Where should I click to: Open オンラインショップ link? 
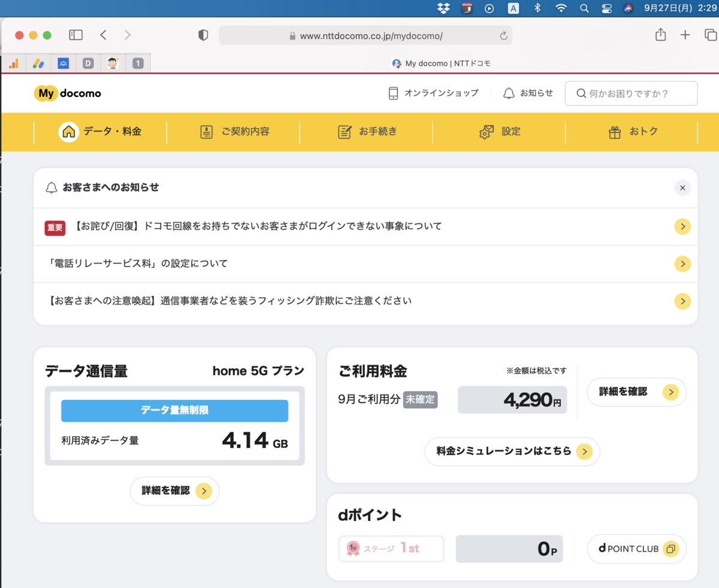pos(433,93)
